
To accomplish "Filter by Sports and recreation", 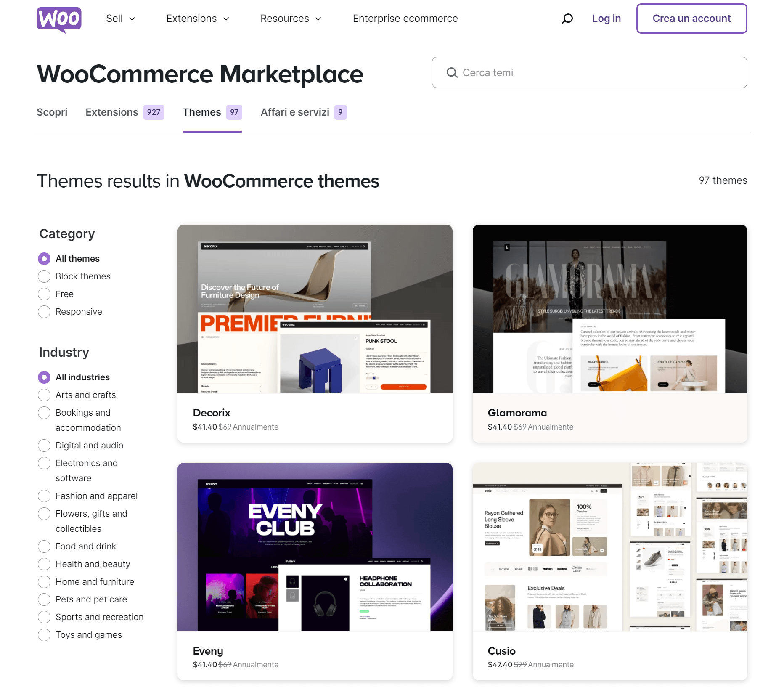I will coord(44,617).
